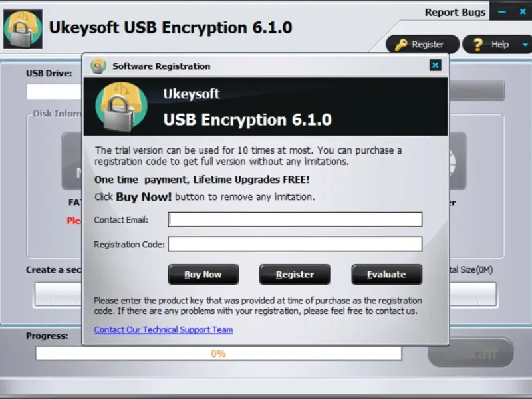Screen dimensions: 532x399
Task: Expand the Help dropdown arrow
Action: coord(525,45)
